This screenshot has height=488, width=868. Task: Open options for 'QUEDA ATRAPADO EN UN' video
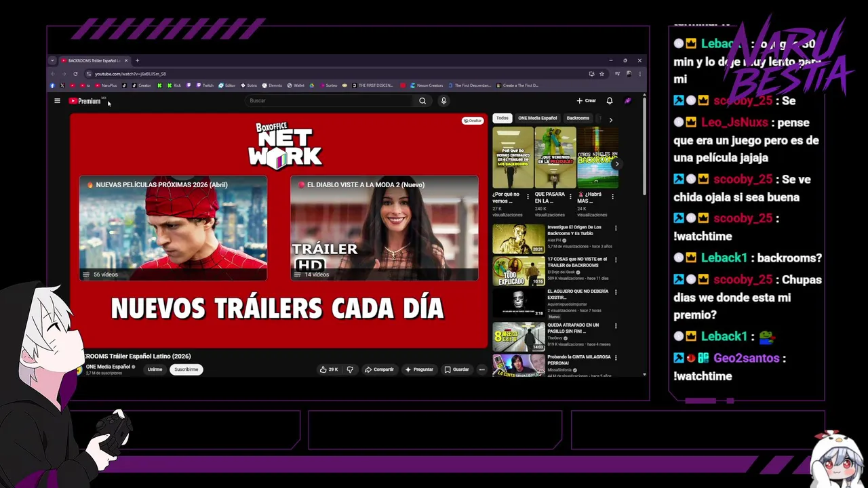pos(616,325)
